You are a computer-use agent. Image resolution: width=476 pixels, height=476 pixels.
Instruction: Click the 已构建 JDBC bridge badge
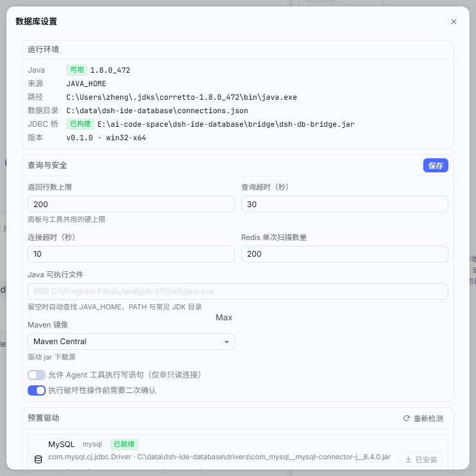point(80,124)
